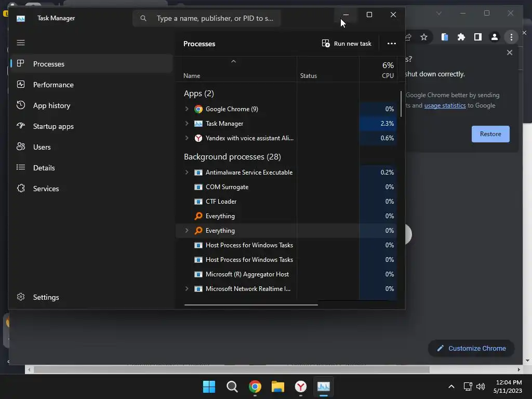Viewport: 532px width, 399px height.
Task: Click Task Manager's 2.3% CPU value
Action: point(387,124)
